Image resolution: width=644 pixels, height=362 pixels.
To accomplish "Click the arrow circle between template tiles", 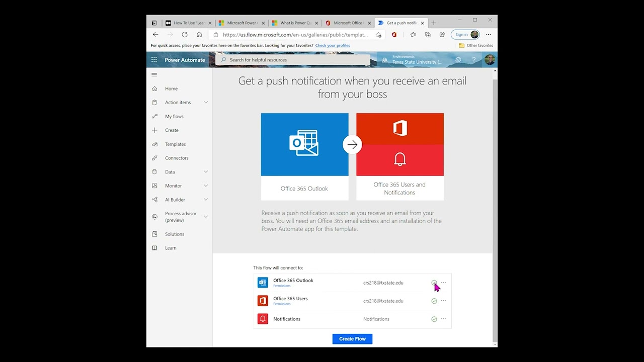I will (x=352, y=145).
